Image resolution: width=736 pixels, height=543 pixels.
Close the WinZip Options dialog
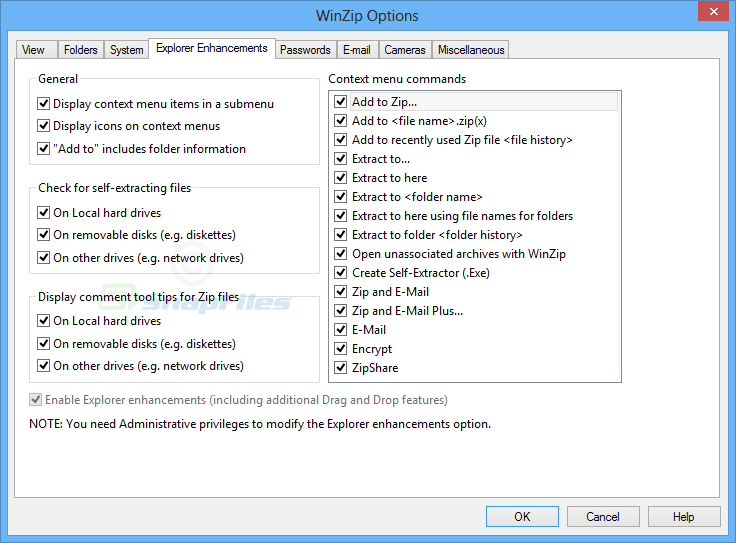[x=713, y=11]
